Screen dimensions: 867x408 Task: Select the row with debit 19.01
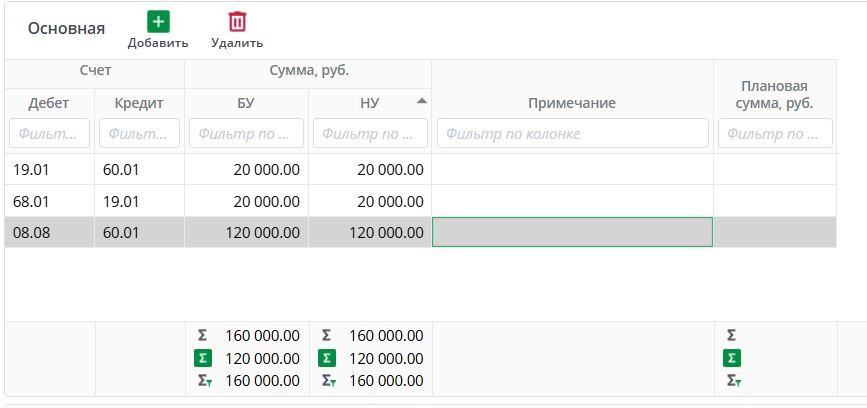[x=49, y=170]
